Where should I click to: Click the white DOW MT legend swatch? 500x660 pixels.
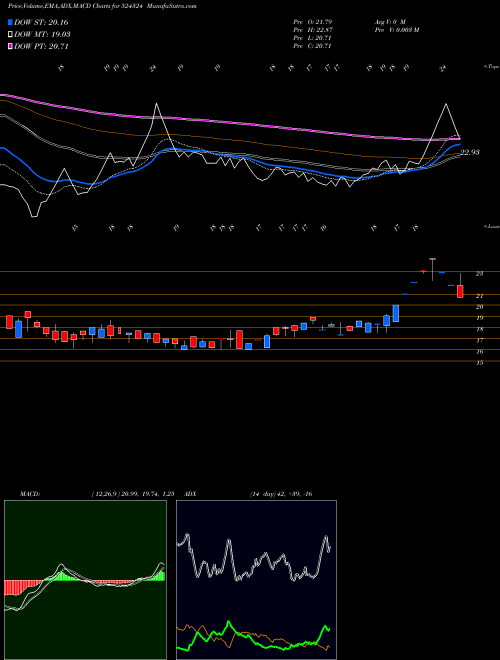(10, 35)
